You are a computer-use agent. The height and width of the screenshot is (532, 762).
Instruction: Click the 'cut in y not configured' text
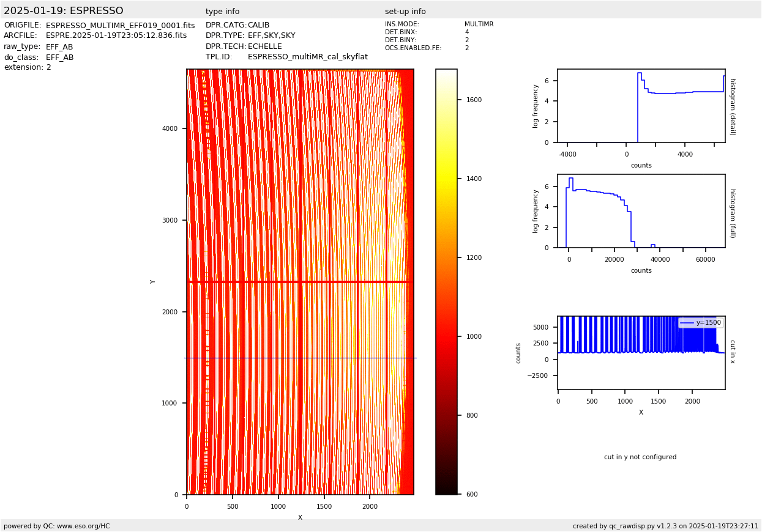click(640, 457)
